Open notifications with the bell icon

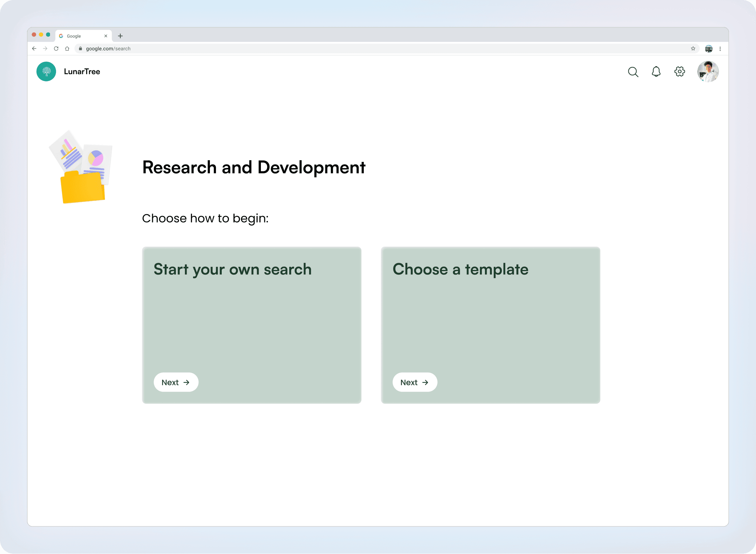(656, 72)
